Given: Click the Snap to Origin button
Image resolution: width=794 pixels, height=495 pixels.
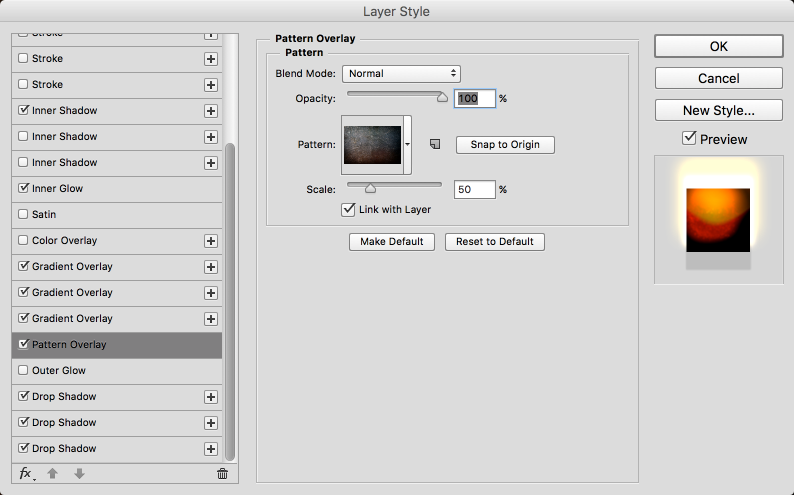Looking at the screenshot, I should point(505,145).
